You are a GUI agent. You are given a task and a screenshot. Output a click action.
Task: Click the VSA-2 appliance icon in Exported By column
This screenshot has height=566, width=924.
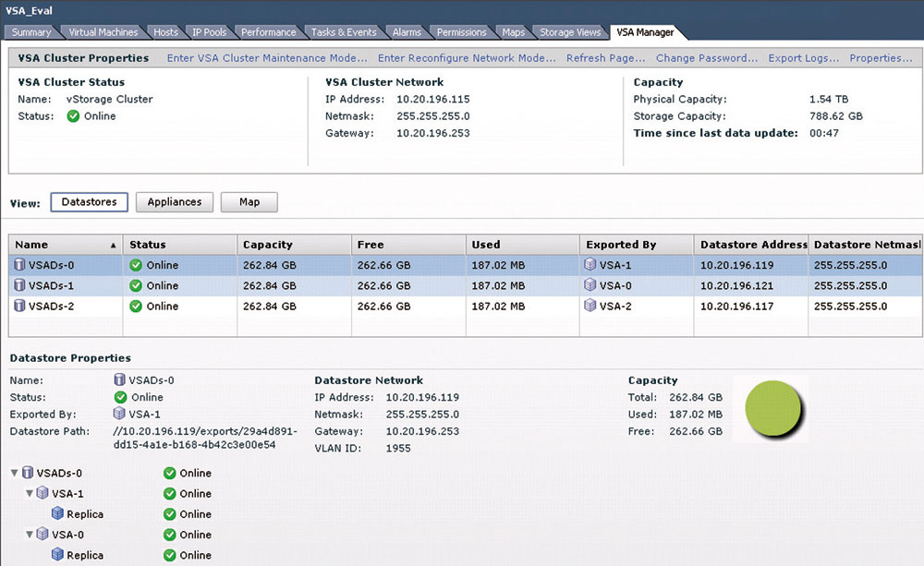tap(590, 307)
